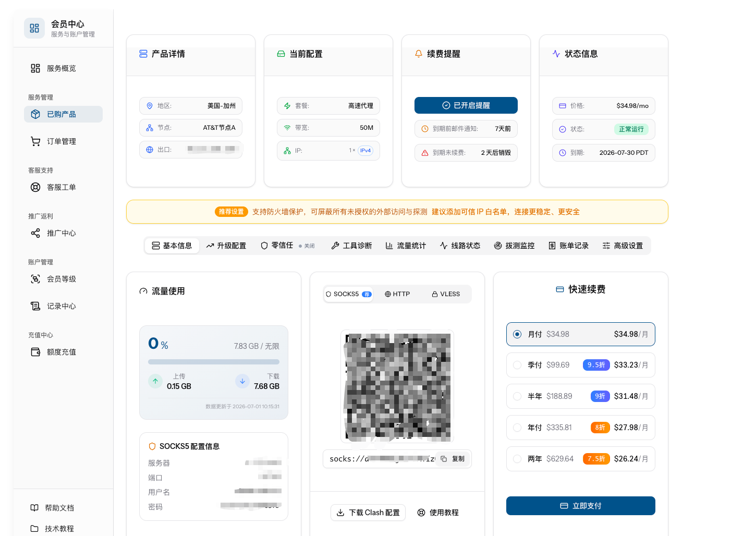Screen dimensions: 756x536
Task: Click the 帮助文档 book icon
Action: tap(34, 508)
